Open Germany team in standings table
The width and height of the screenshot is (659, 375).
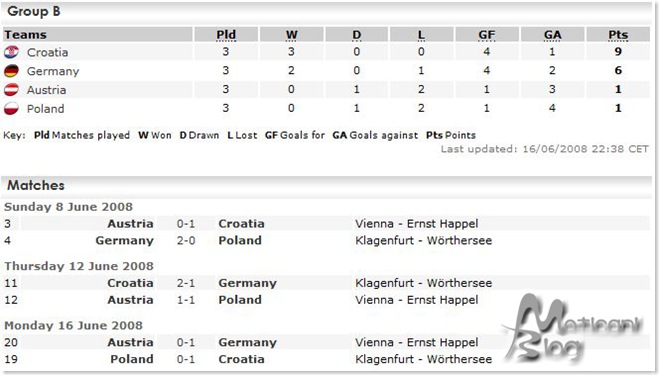[53, 71]
